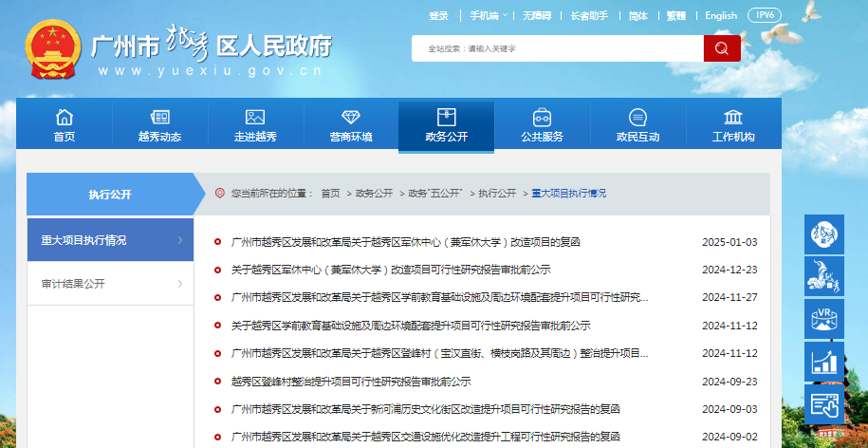Click the red search magnifier button
The width and height of the screenshot is (868, 448).
tap(722, 48)
